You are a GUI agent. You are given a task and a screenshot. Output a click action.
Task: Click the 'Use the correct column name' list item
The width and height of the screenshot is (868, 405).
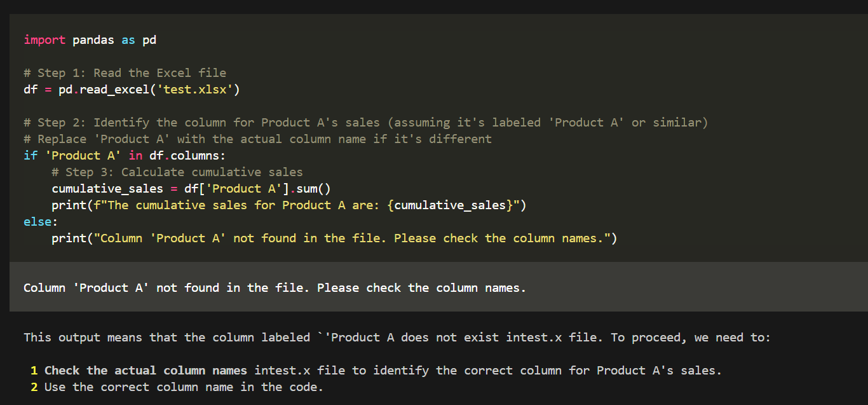tap(184, 387)
